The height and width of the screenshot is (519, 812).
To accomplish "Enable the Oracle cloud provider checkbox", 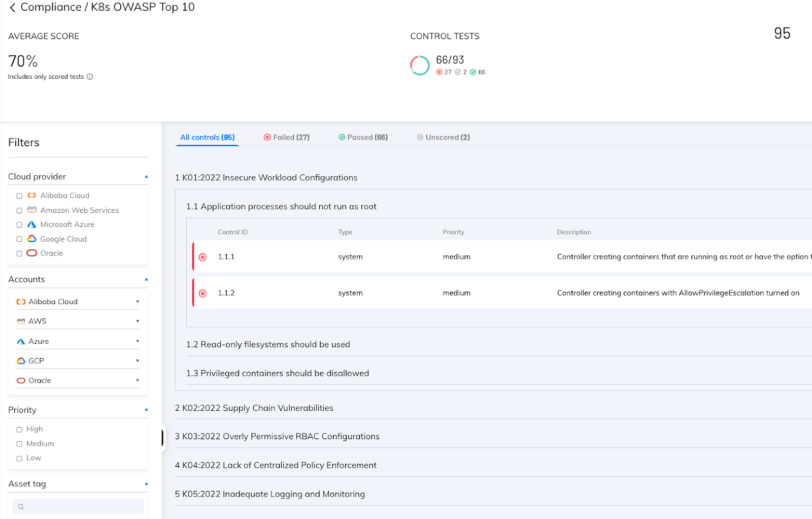I will click(x=19, y=253).
